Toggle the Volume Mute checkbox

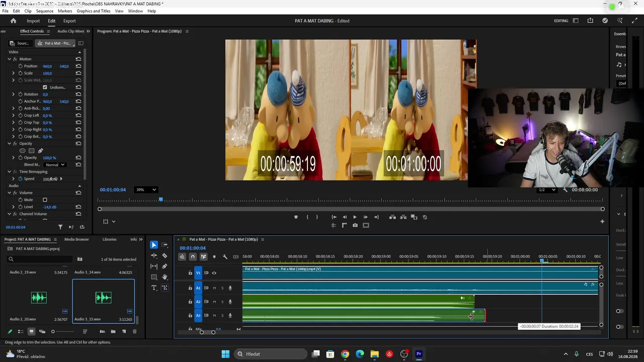45,200
